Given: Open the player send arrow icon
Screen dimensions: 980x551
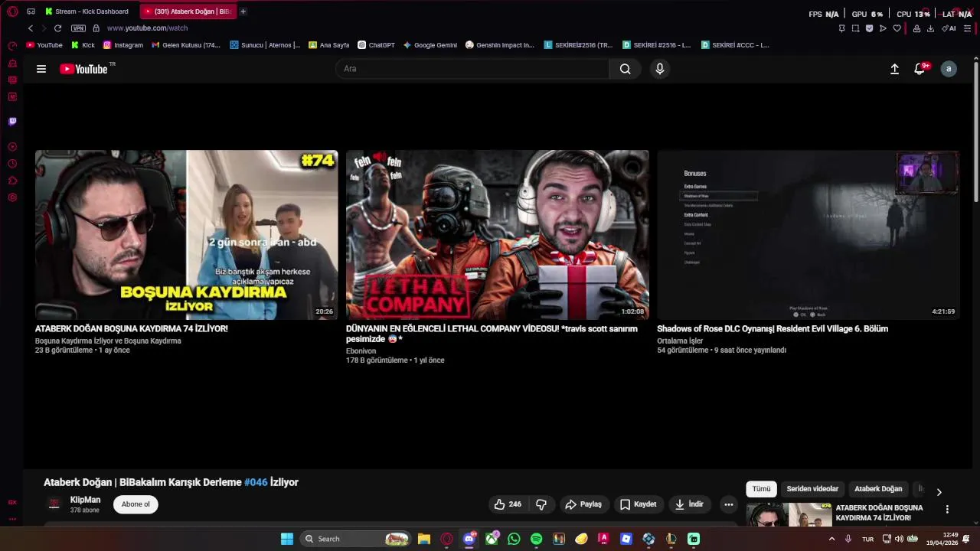Looking at the screenshot, I should [883, 28].
